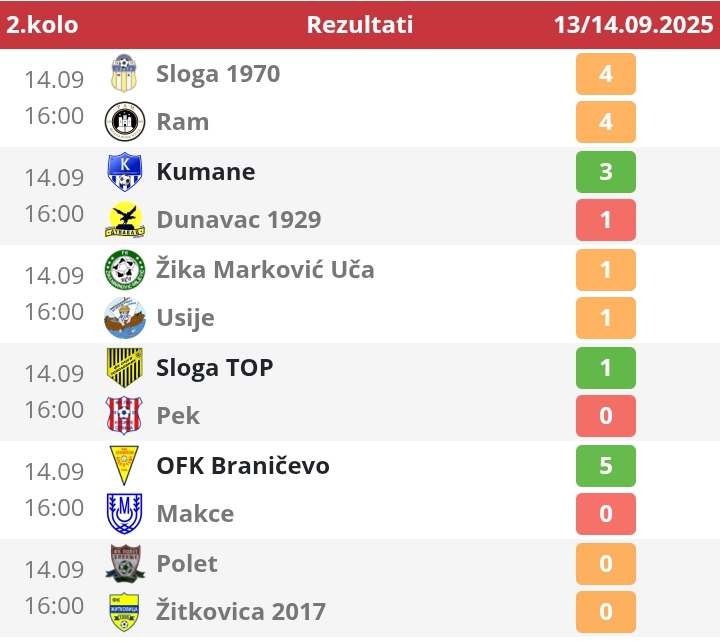Screen dimensions: 720x642
Task: Click the Žika Marković Uča green crest
Action: point(124,270)
